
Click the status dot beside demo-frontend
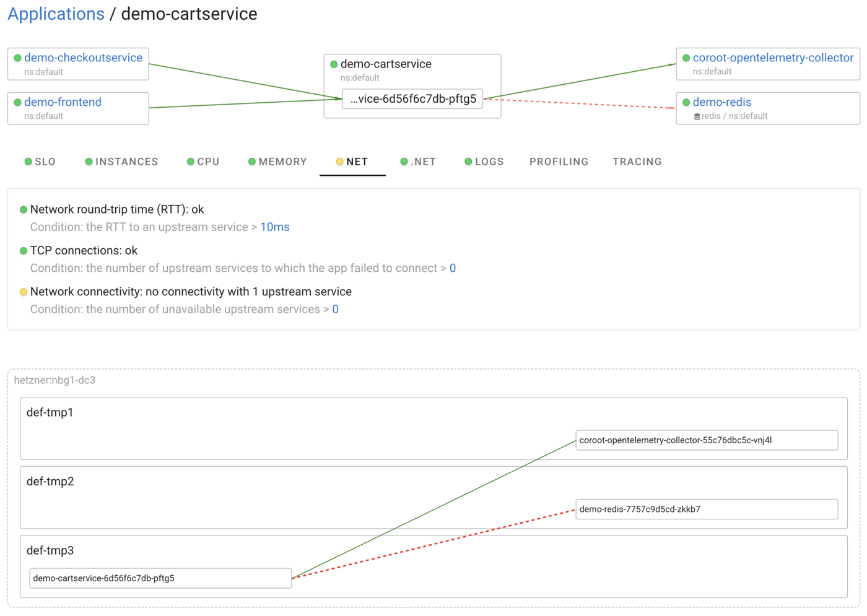pyautogui.click(x=17, y=102)
